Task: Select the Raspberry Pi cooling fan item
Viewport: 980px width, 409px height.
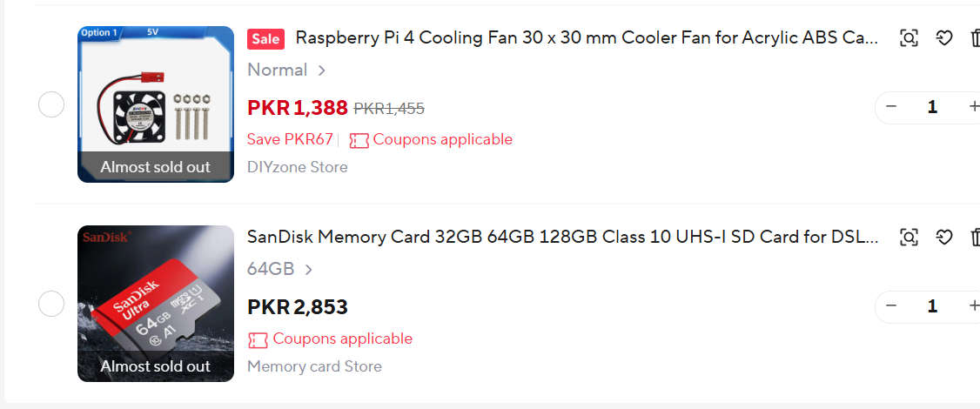Action: 51,104
